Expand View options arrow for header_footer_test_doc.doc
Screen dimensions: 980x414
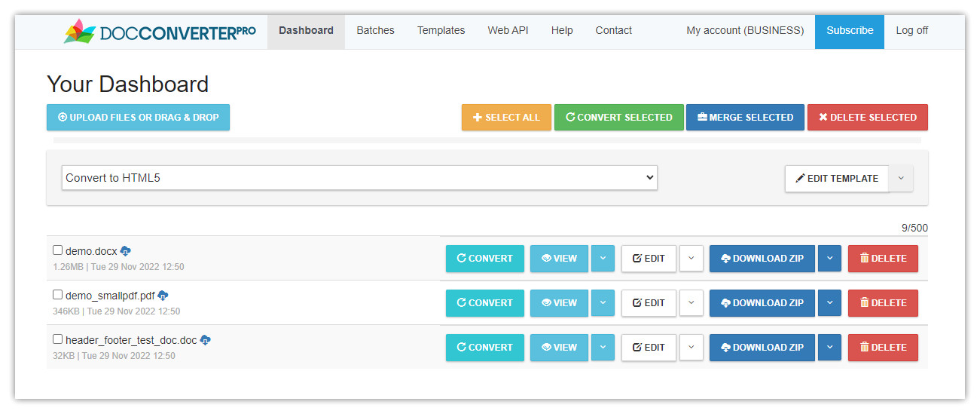603,348
